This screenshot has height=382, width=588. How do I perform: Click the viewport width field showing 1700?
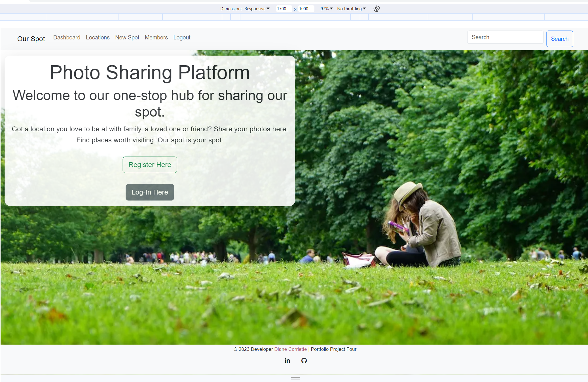pyautogui.click(x=284, y=9)
